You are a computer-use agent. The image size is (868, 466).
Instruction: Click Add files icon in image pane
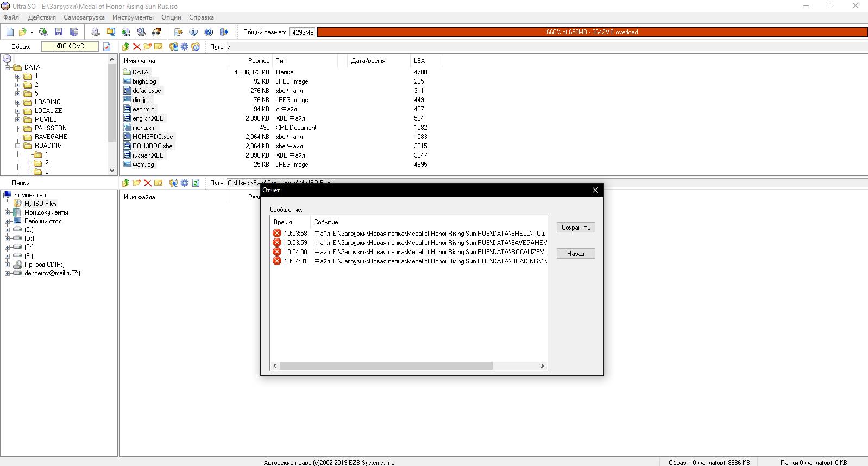(174, 47)
